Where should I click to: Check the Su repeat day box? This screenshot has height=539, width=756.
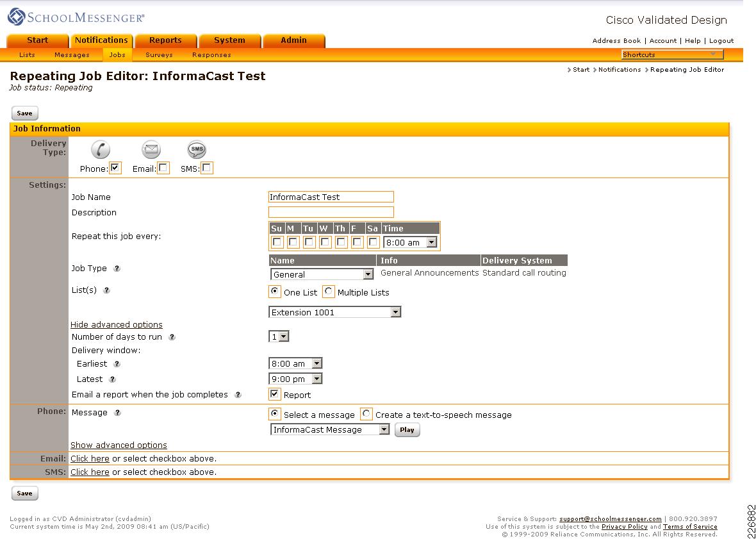point(277,242)
